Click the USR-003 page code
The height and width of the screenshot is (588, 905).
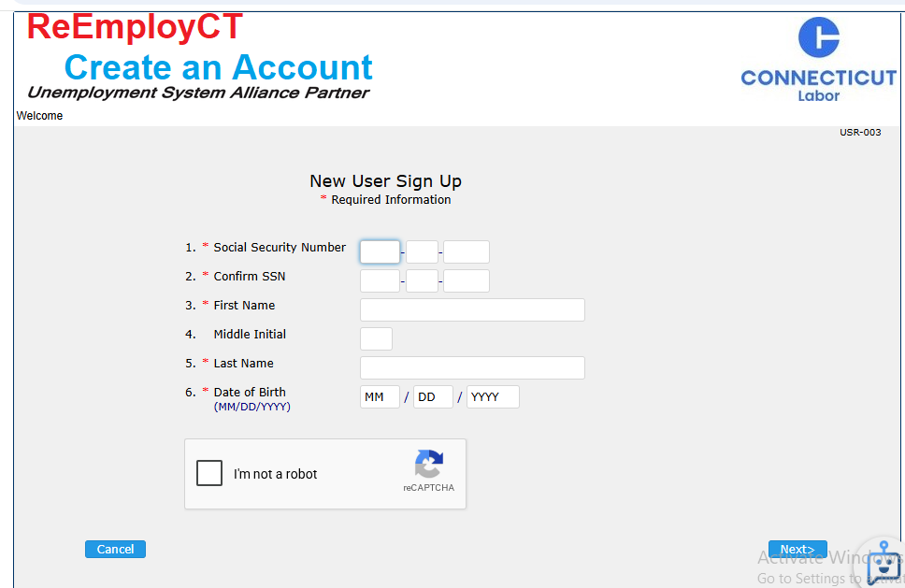coord(860,132)
